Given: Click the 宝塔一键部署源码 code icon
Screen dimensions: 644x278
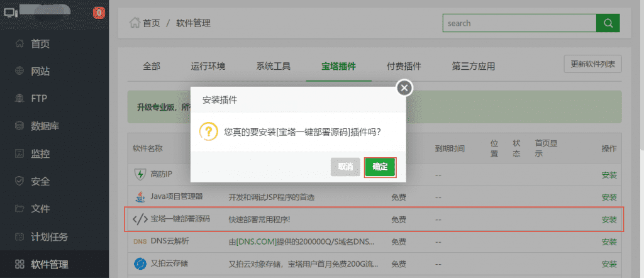Looking at the screenshot, I should click(x=139, y=220).
